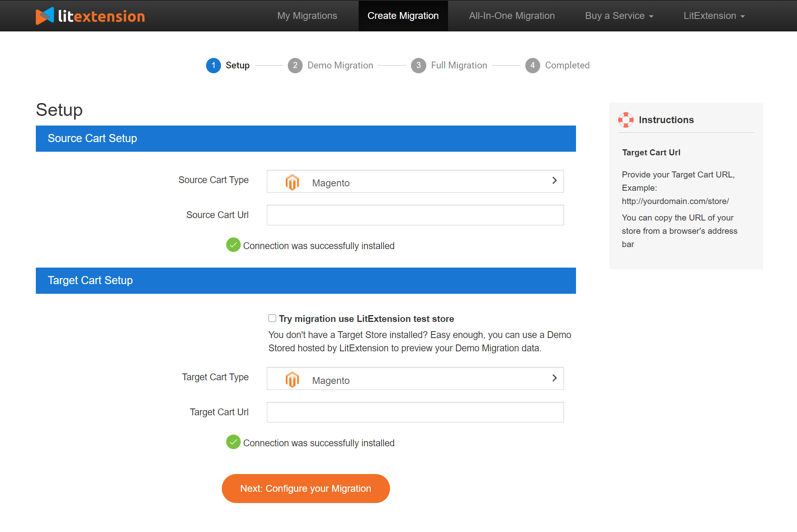Screen dimensions: 797x532
Task: Click step 3 Full Migration circle
Action: (x=419, y=65)
